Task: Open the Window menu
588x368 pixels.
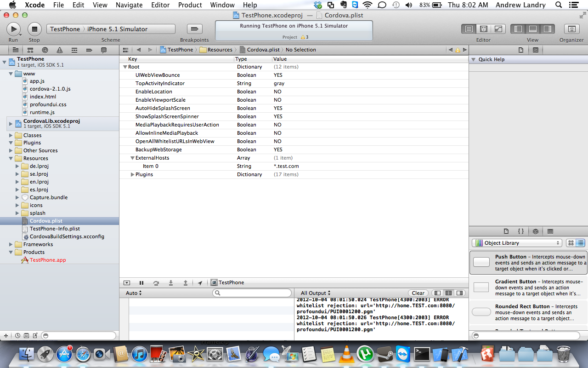Action: coord(222,5)
